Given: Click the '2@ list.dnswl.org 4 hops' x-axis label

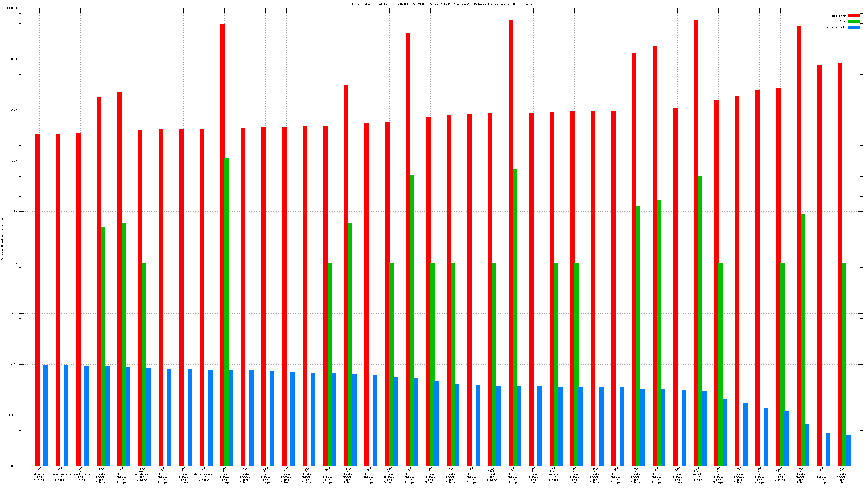Looking at the screenshot, I should click(x=39, y=474).
